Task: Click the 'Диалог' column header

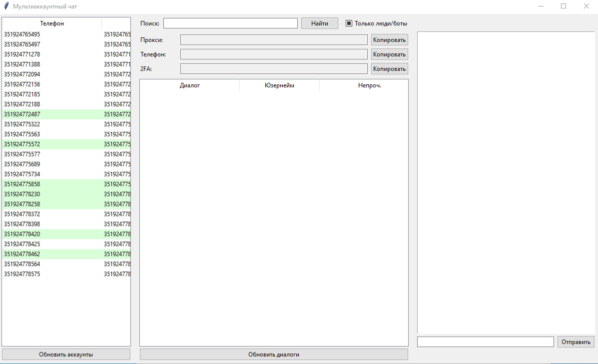Action: pos(190,85)
